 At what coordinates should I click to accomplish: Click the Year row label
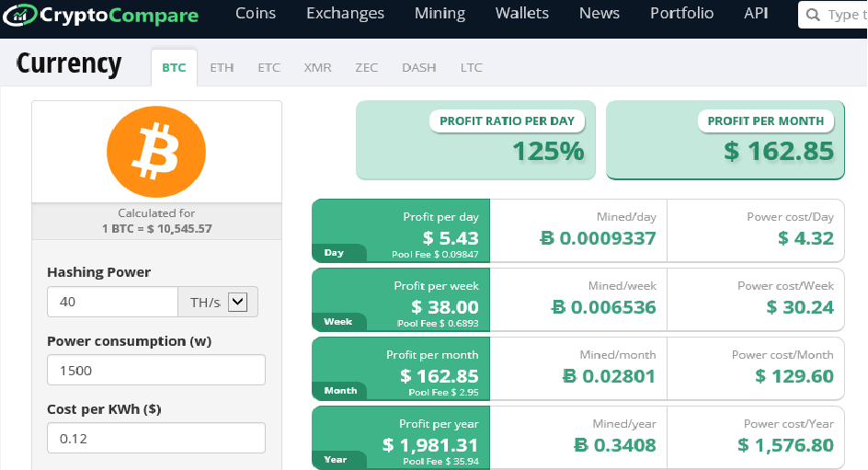coord(336,460)
